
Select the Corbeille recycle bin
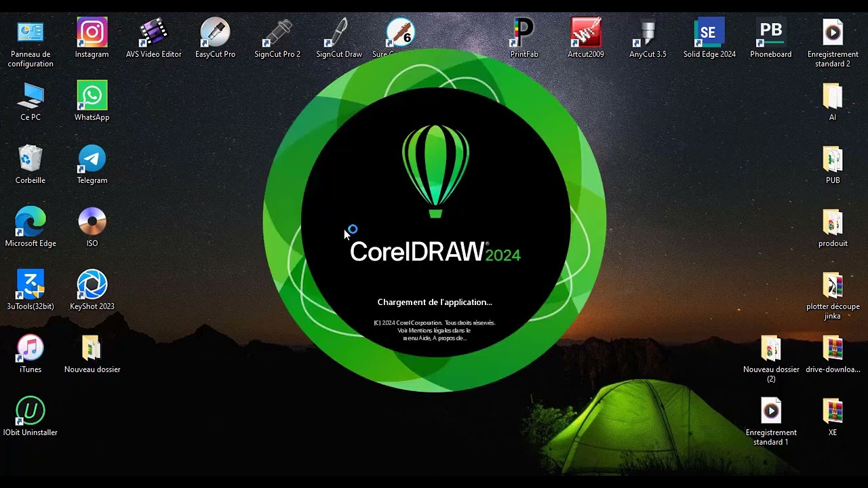(x=30, y=165)
